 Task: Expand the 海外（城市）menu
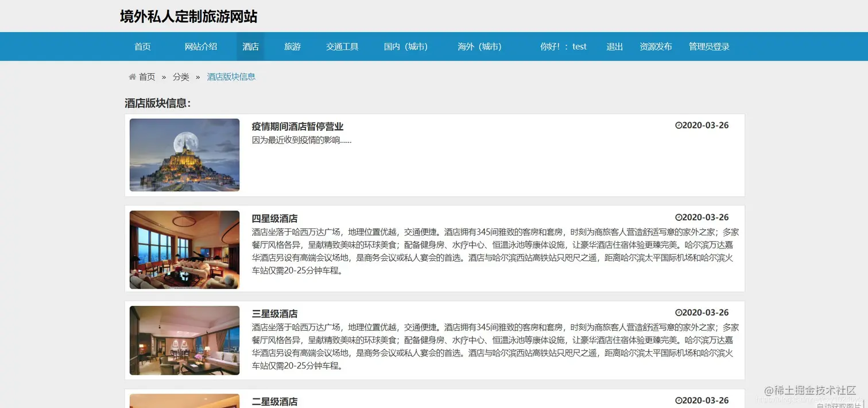(x=480, y=46)
